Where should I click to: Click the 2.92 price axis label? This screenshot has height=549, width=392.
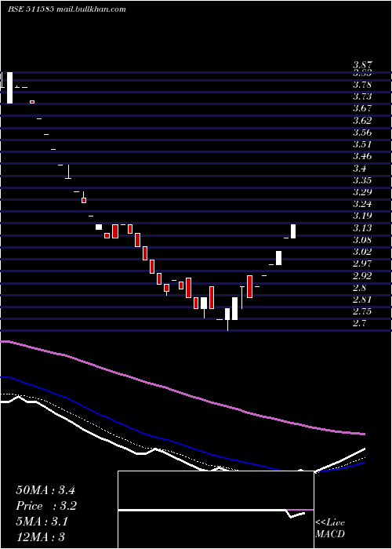(362, 276)
